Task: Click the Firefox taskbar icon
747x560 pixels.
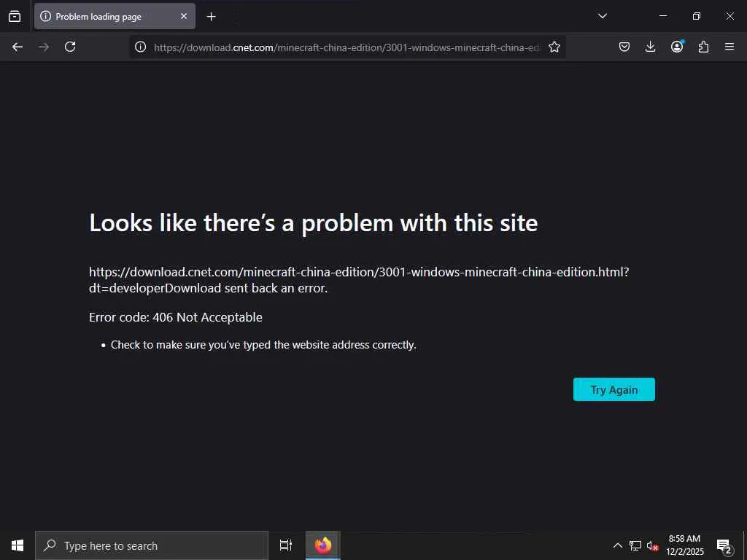Action: (x=323, y=545)
